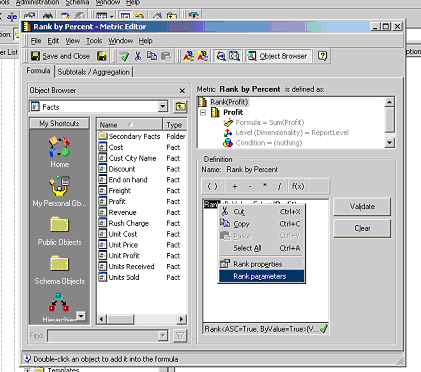The image size is (421, 372).
Task: Sort the list by the Name column header
Action: pyautogui.click(x=129, y=125)
